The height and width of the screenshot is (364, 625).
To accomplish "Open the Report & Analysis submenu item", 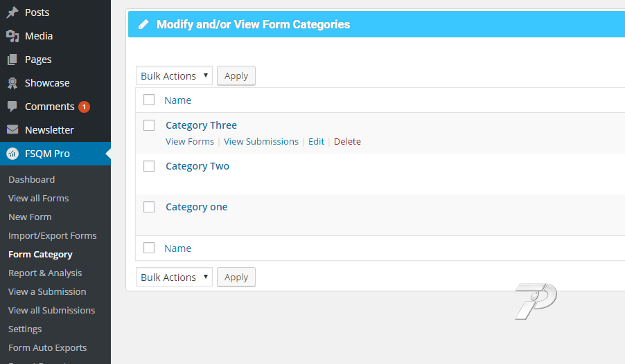I will coord(45,273).
